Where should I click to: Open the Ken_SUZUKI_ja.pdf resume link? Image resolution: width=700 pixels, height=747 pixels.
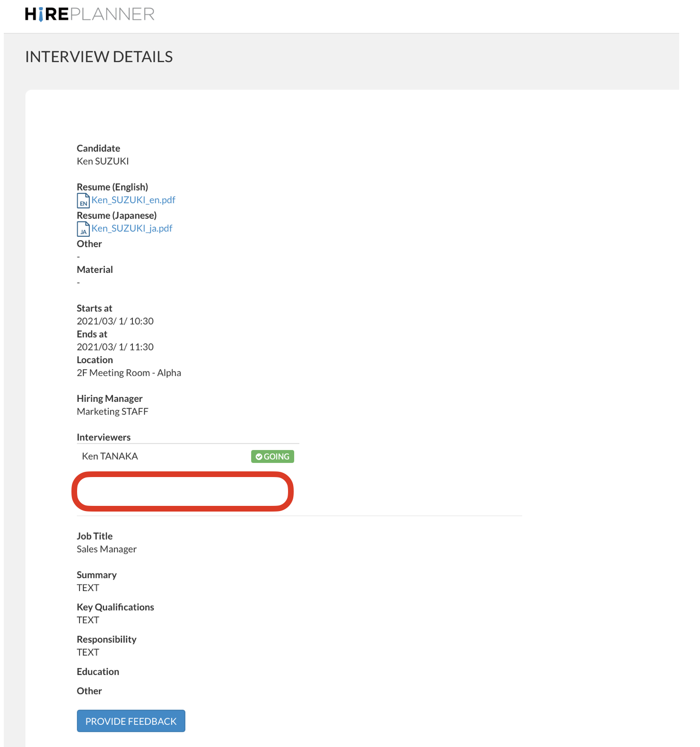pyautogui.click(x=132, y=228)
